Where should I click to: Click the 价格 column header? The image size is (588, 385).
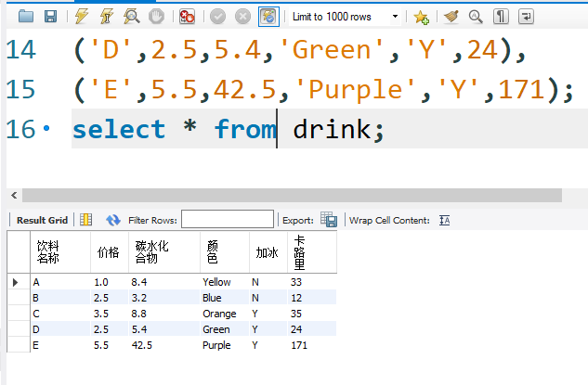(109, 252)
